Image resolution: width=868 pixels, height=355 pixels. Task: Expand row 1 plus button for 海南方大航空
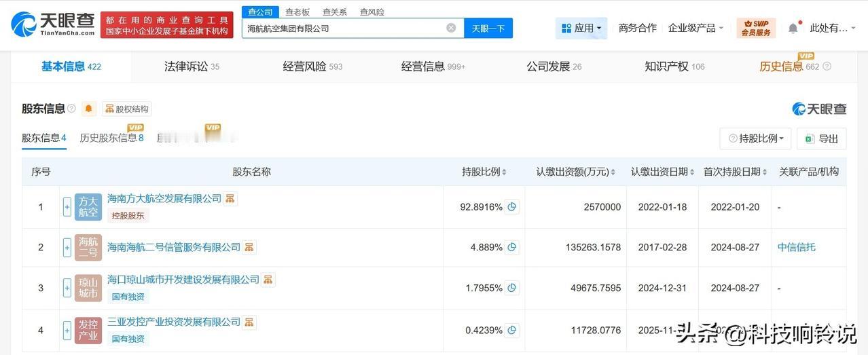click(67, 207)
